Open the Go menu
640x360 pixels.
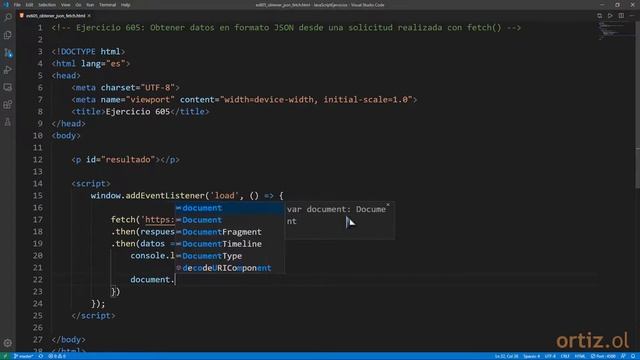78,5
